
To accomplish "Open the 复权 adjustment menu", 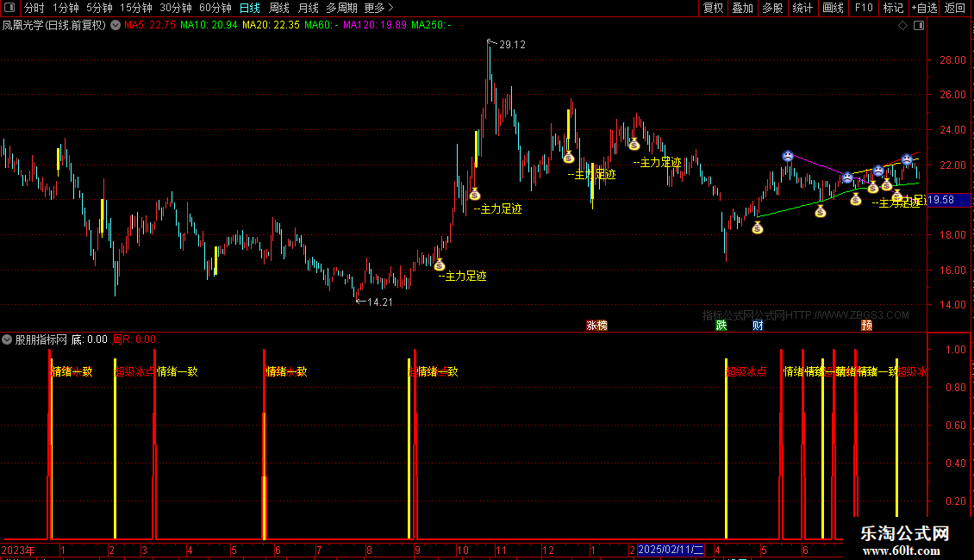I will click(713, 8).
